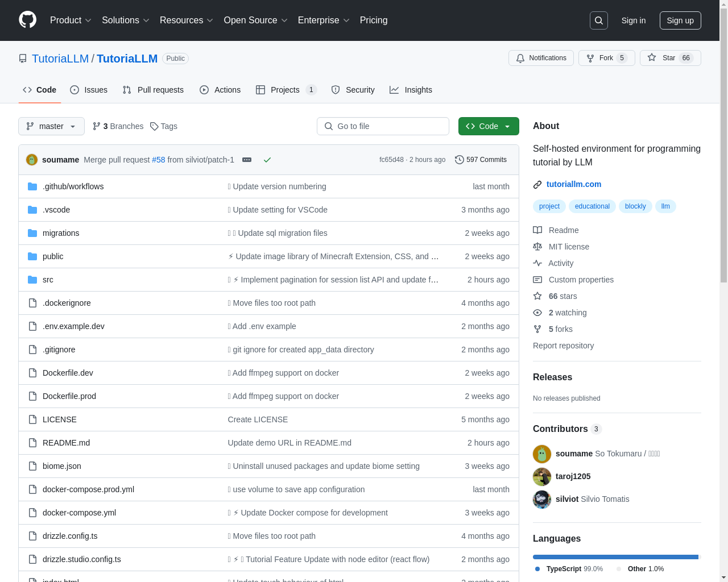Click the Go to file input field

pos(383,126)
